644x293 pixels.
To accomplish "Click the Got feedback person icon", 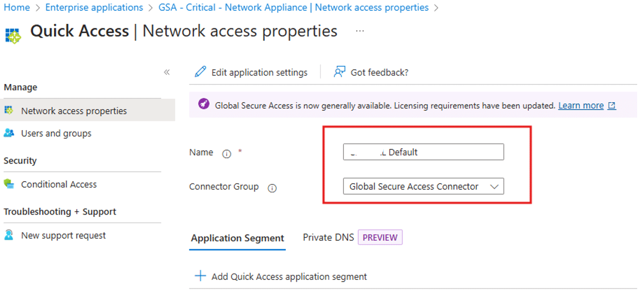I will coord(339,72).
